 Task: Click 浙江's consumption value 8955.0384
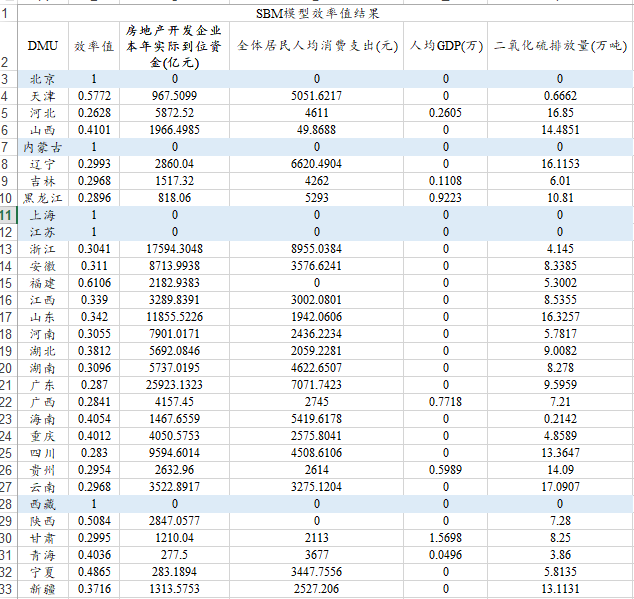(318, 249)
